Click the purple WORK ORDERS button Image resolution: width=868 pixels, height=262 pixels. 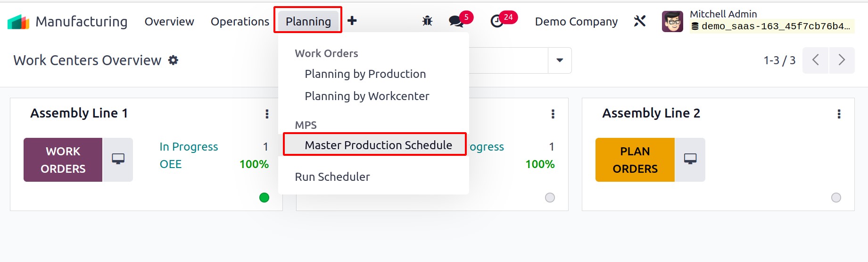(x=63, y=160)
